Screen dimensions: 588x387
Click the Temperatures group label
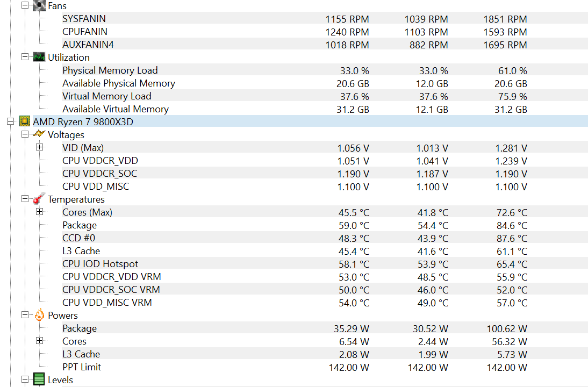(x=76, y=199)
